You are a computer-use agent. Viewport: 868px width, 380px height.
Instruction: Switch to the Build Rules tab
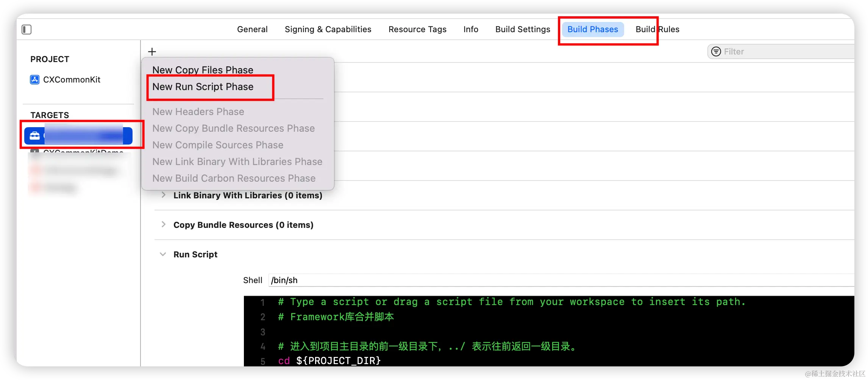click(657, 29)
